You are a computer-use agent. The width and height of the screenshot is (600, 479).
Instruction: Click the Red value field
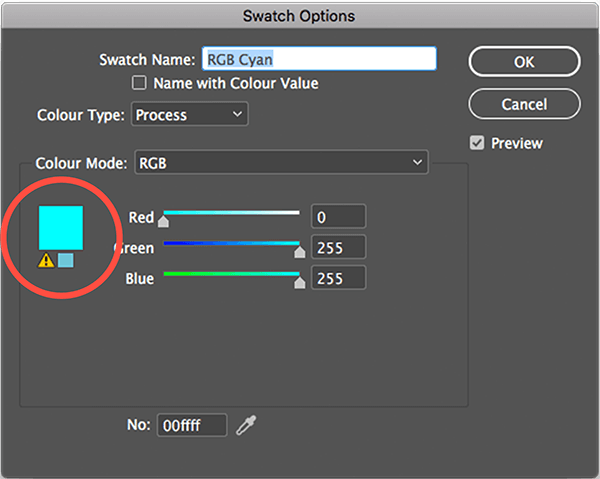click(339, 217)
